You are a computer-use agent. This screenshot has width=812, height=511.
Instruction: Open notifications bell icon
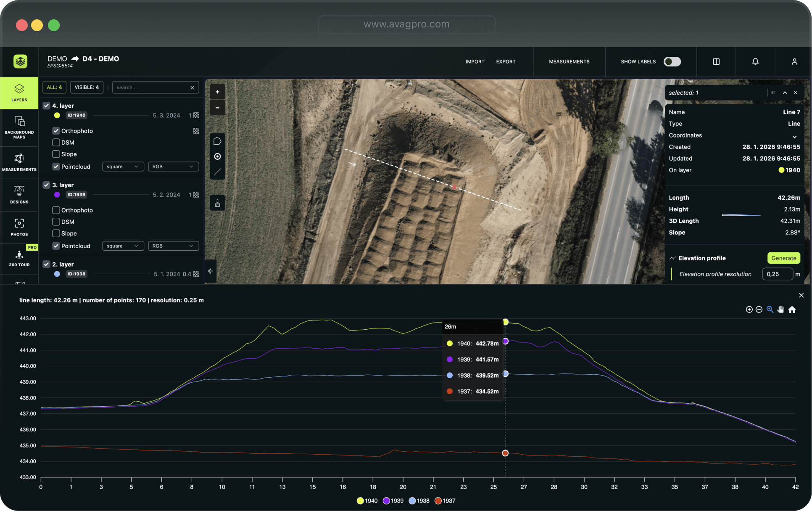(x=755, y=61)
